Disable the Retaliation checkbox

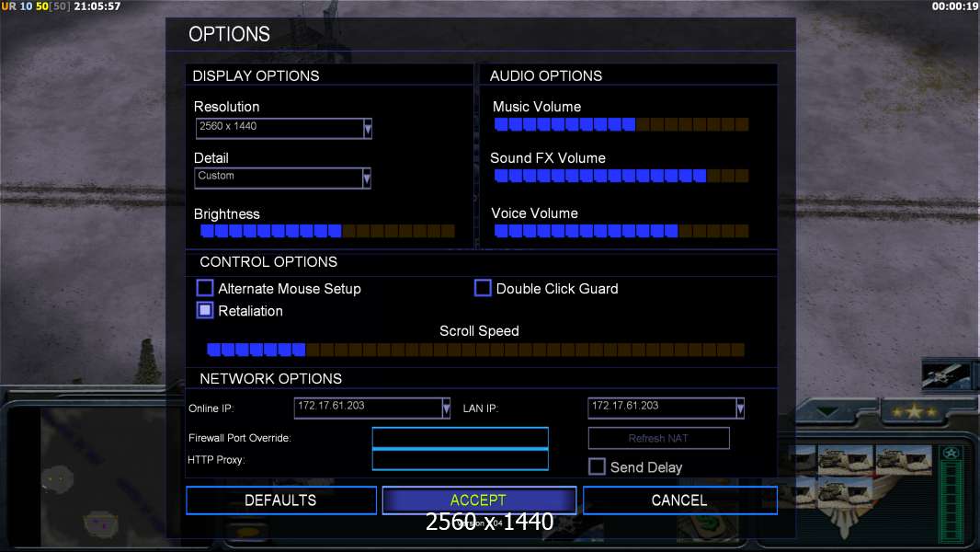[205, 310]
